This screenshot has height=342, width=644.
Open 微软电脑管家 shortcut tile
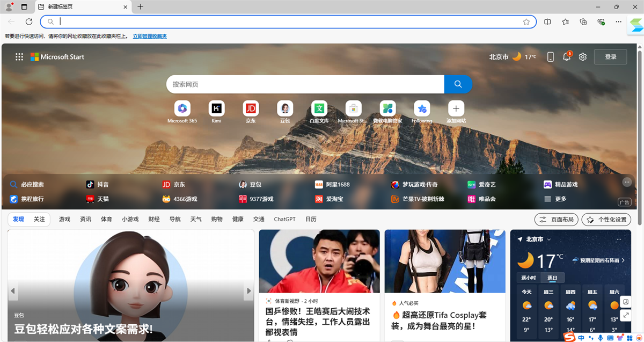coord(387,112)
